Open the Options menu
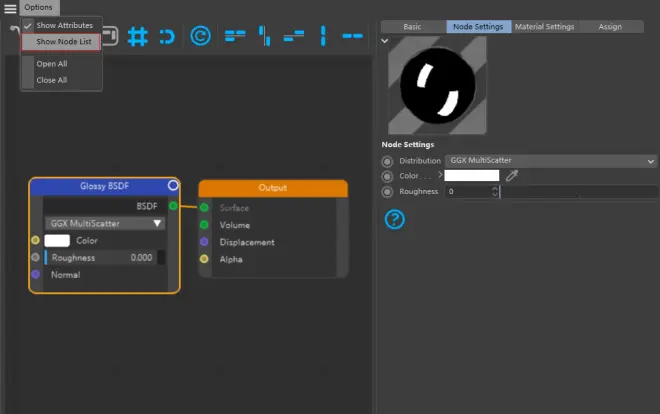Viewport: 660px width, 414px height. (x=38, y=7)
